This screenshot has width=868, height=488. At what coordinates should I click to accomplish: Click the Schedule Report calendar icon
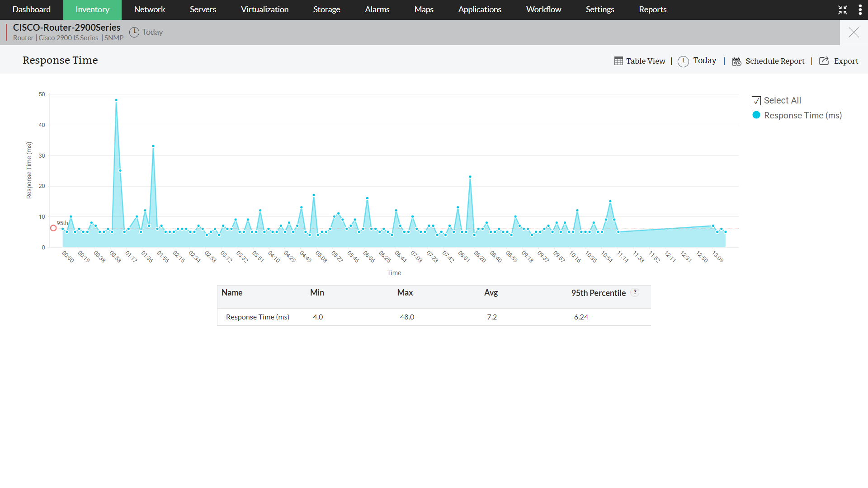(x=736, y=61)
